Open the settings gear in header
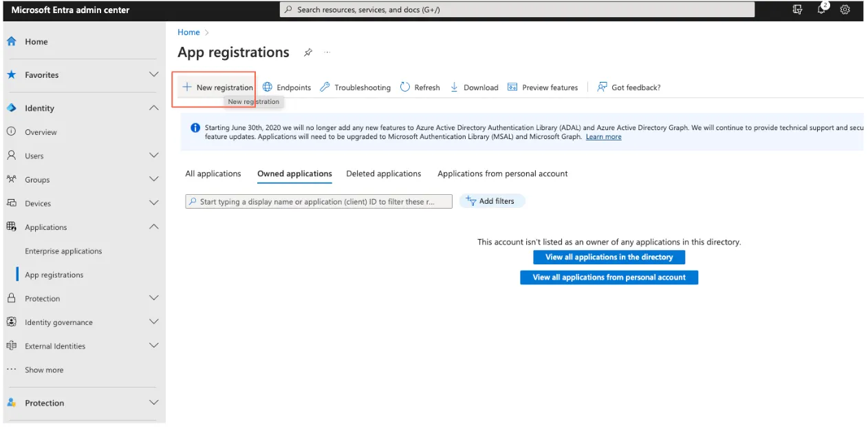The width and height of the screenshot is (868, 431). pos(845,10)
